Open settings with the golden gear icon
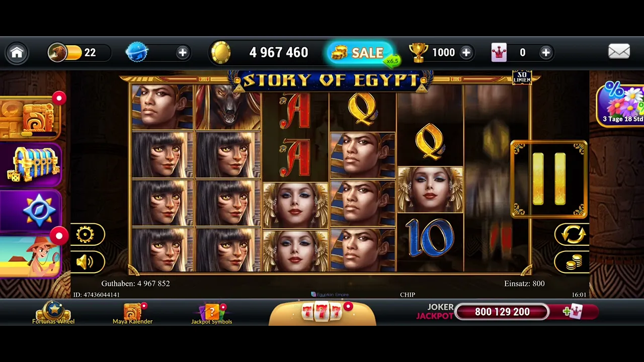Image resolution: width=644 pixels, height=362 pixels. pos(85,234)
